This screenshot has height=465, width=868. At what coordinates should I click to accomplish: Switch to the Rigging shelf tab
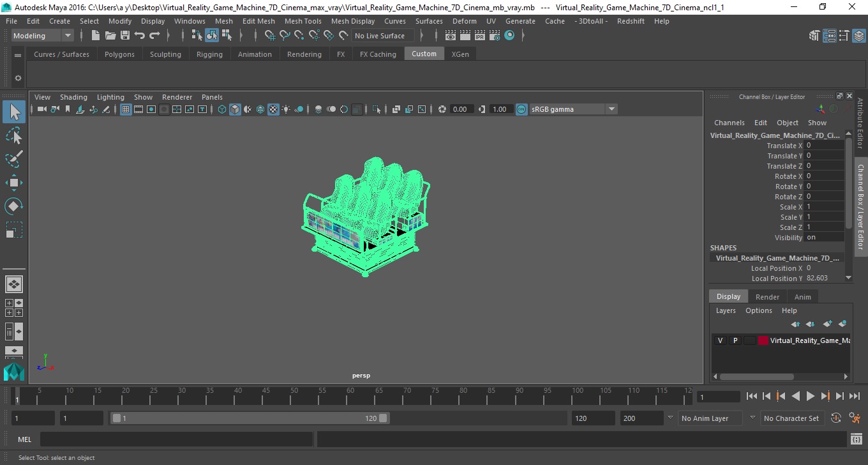[x=209, y=54]
